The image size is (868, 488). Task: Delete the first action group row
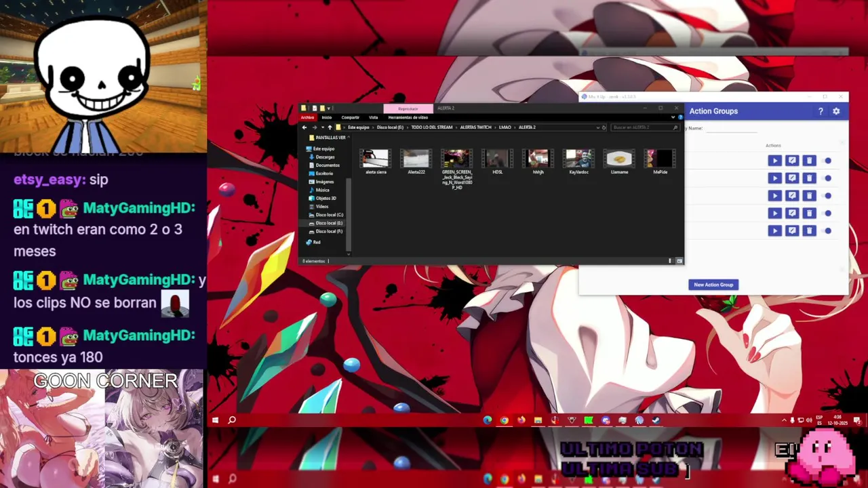[x=809, y=161]
